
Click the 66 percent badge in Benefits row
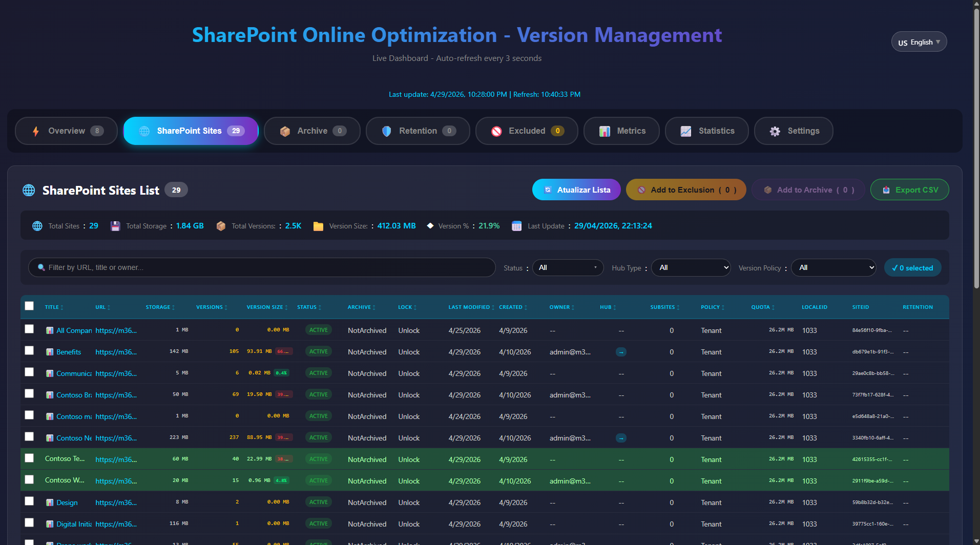[x=284, y=351]
